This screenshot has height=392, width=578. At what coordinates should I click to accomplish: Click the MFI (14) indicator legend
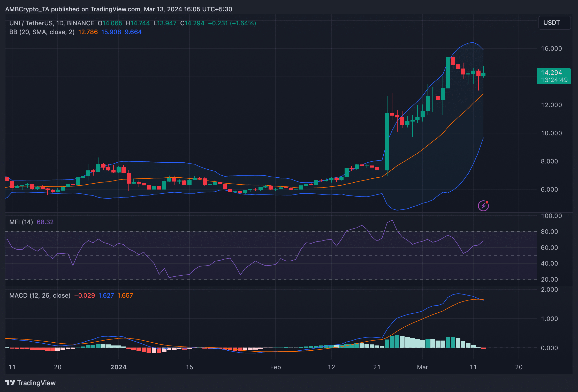coord(21,222)
